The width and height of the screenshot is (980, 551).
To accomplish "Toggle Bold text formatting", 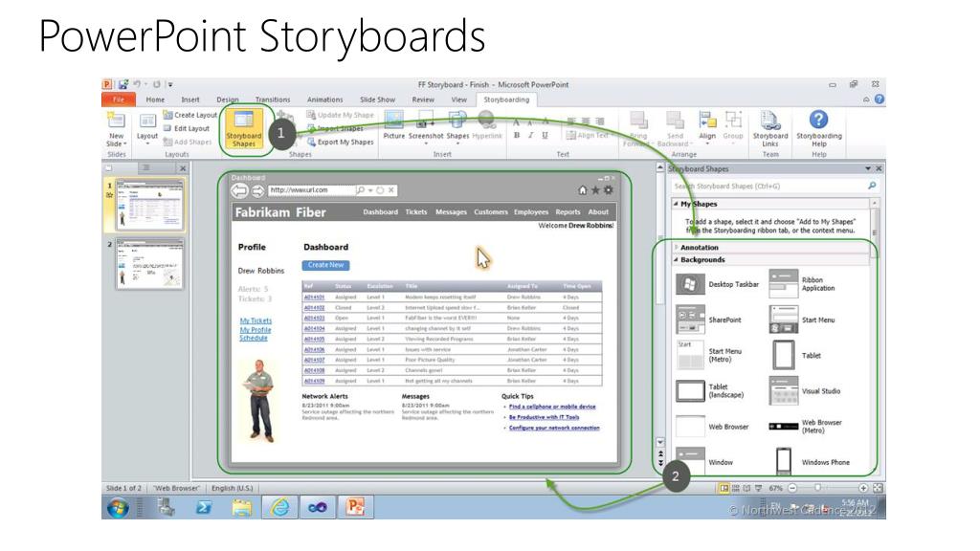I will point(517,135).
